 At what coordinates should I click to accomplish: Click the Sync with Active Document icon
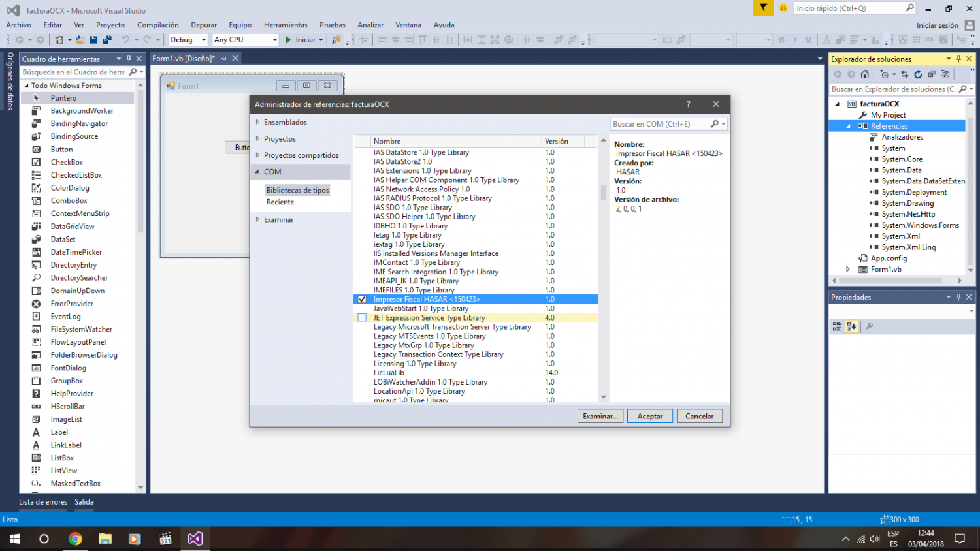(904, 74)
